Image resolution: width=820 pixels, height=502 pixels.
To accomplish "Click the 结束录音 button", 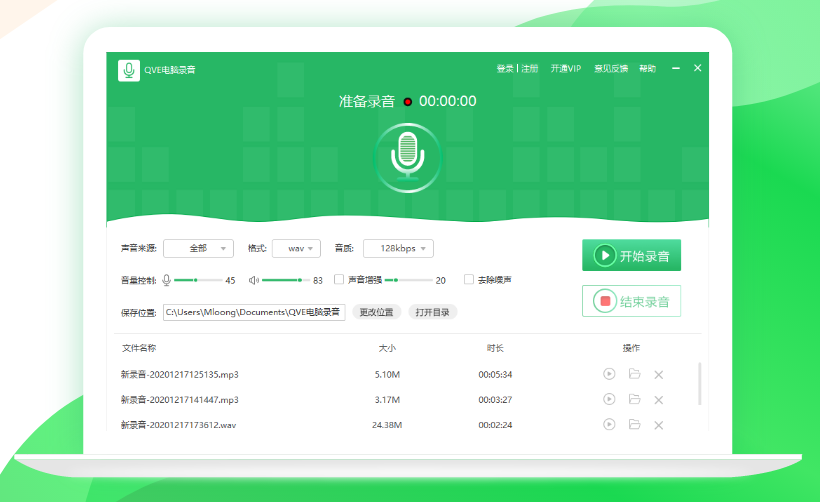I will coord(631,301).
